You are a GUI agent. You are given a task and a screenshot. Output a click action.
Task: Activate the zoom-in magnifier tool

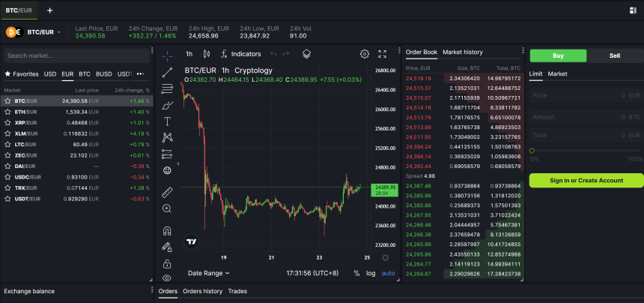coord(167,208)
